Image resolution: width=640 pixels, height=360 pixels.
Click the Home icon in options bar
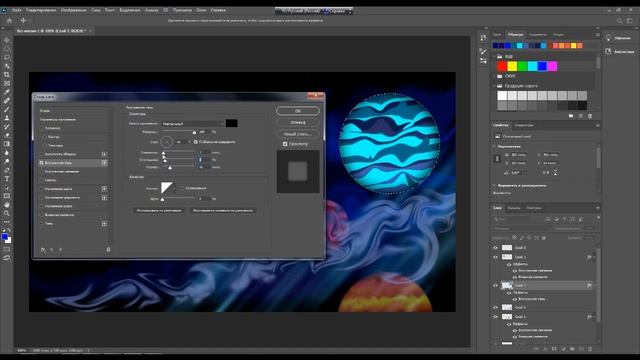click(x=9, y=20)
